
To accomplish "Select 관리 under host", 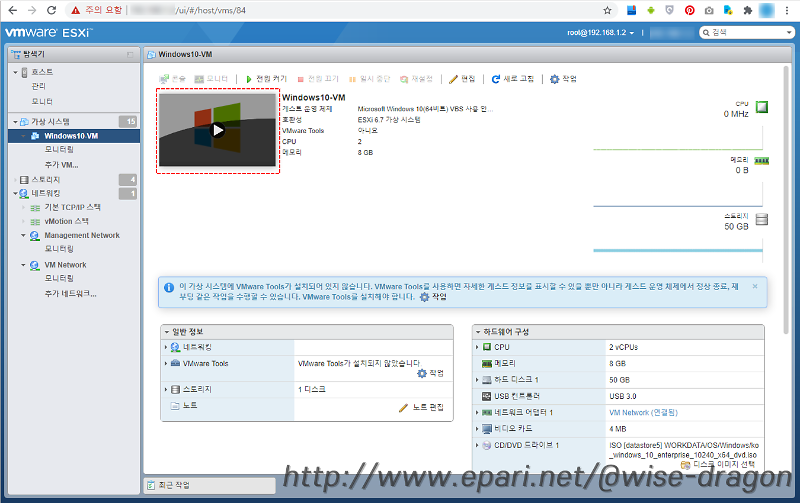I will [x=39, y=86].
